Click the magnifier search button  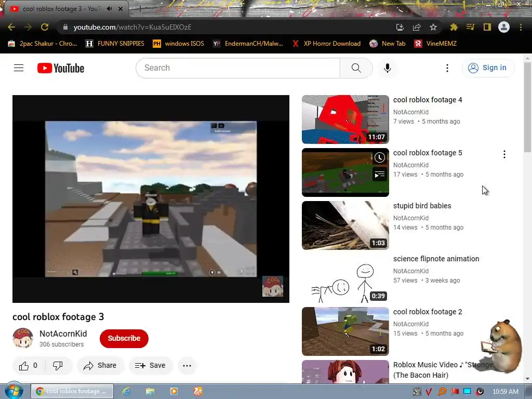tap(356, 68)
